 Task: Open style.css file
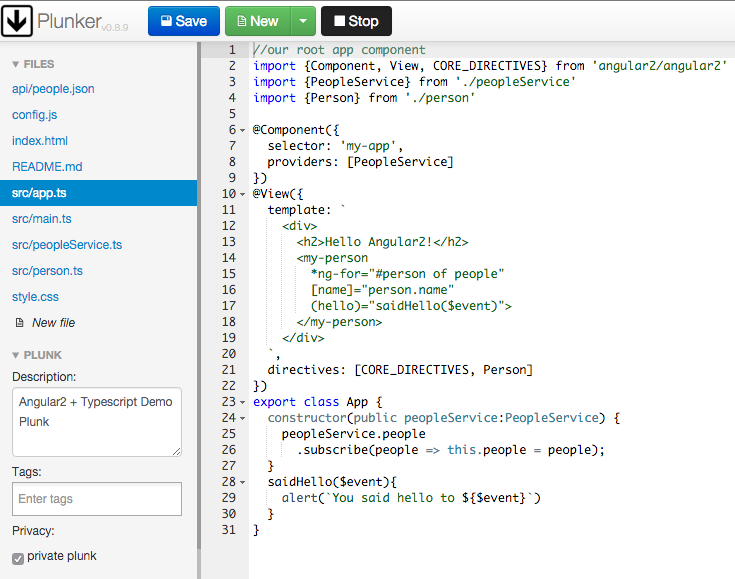click(35, 297)
